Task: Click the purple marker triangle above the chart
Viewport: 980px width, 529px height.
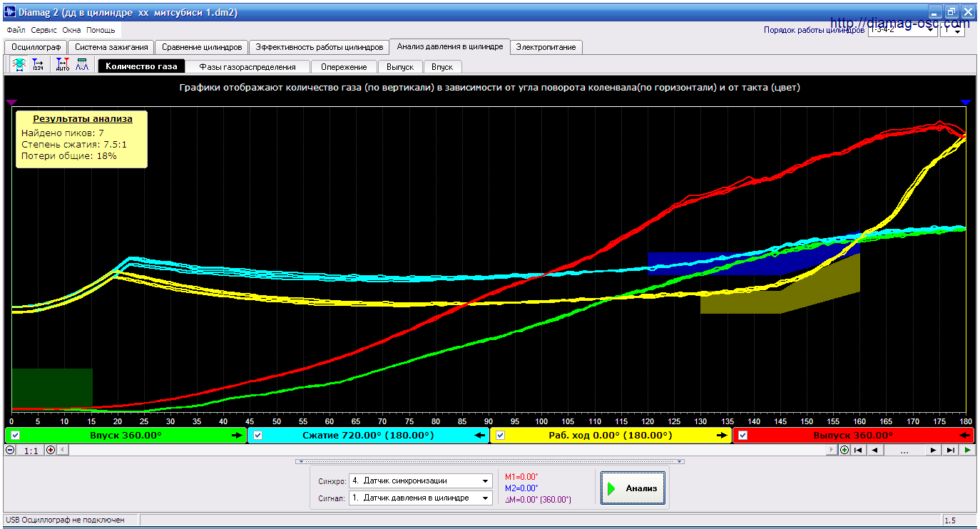Action: click(11, 103)
